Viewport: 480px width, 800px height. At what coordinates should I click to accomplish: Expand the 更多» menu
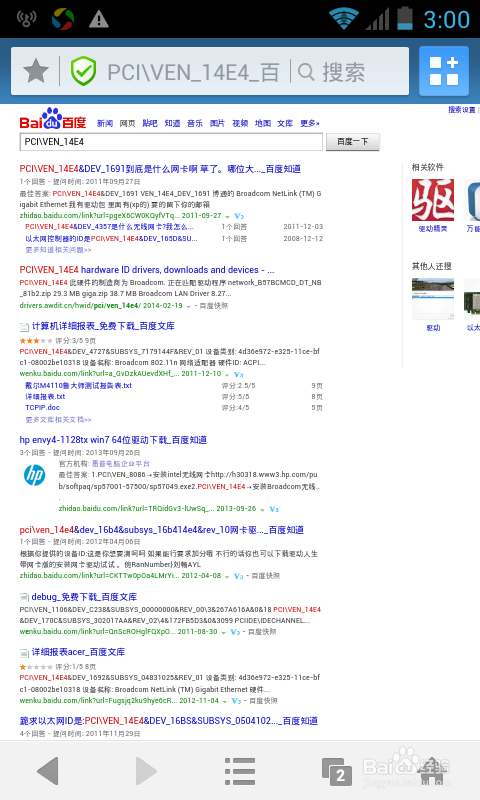click(x=310, y=123)
